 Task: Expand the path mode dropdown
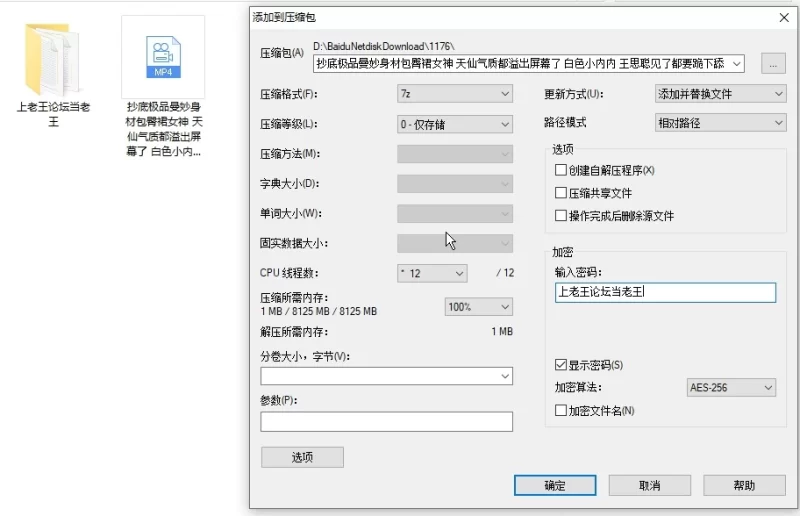coord(720,123)
